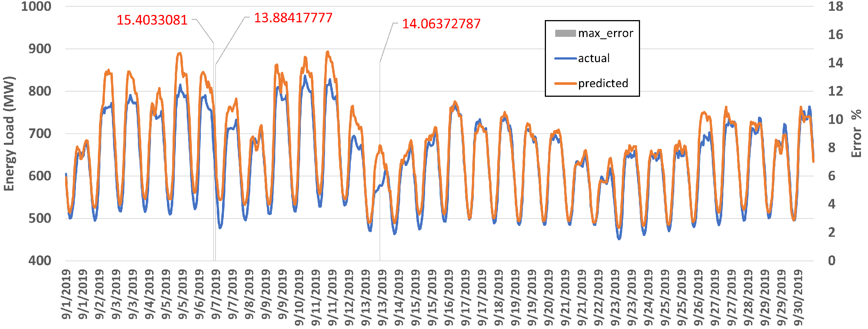This screenshot has height=329, width=868.
Task: Click the gray max_error legend swatch
Action: (565, 33)
